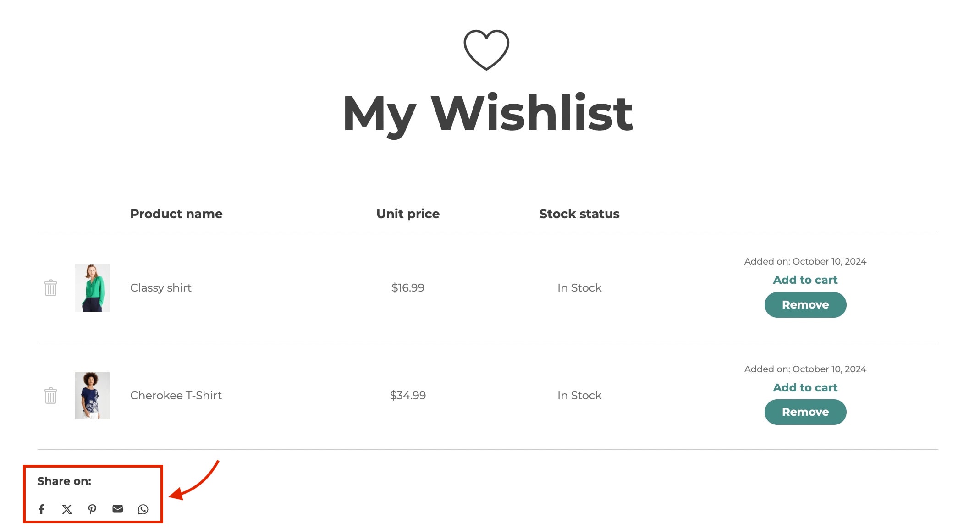Image resolution: width=980 pixels, height=529 pixels.
Task: Open the Cherokee T-Shirt product thumbnail
Action: tap(92, 396)
